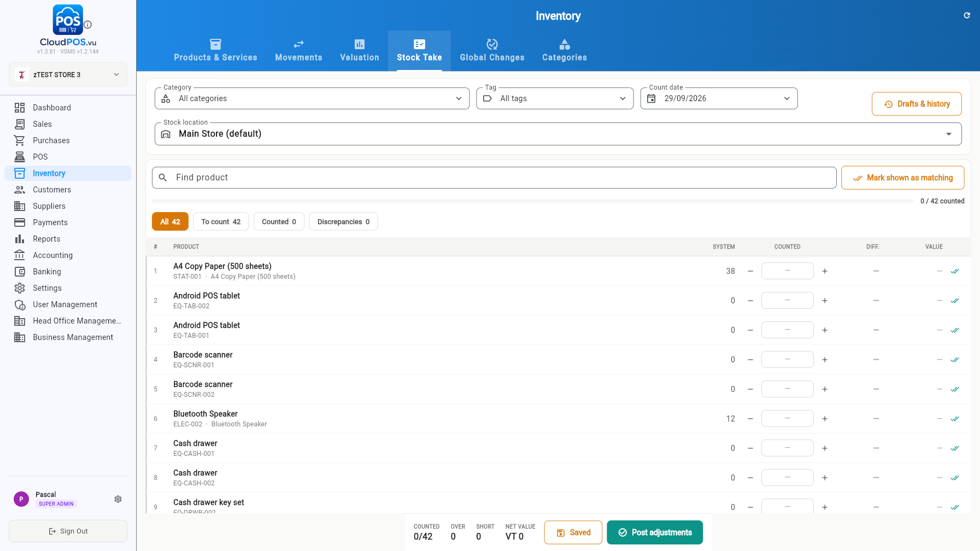Switch to the Movements tab
980x551 pixels.
click(x=298, y=50)
